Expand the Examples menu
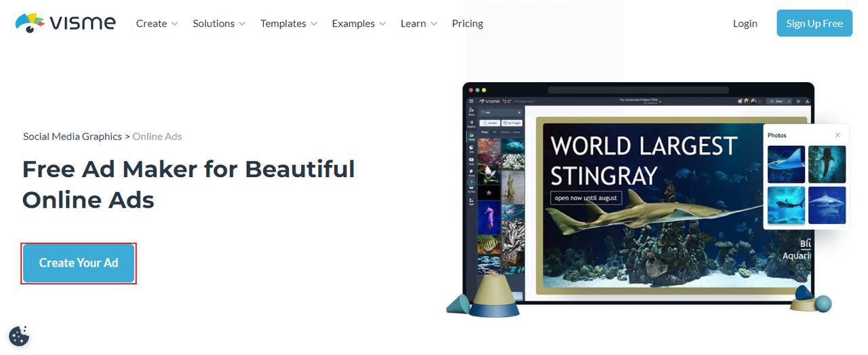868x355 pixels. [359, 23]
